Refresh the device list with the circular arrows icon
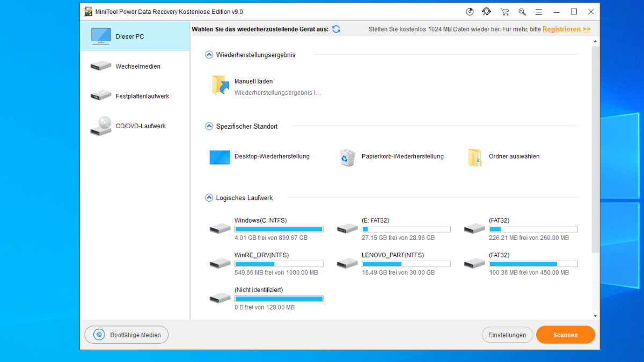 [x=336, y=29]
